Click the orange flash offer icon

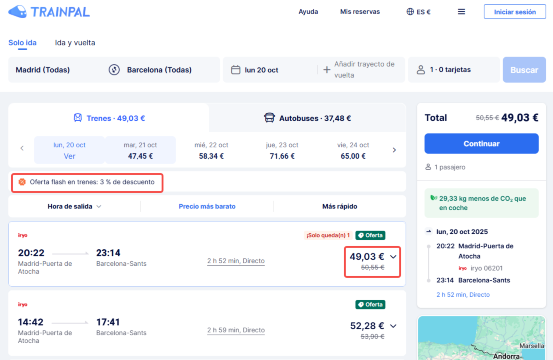pyautogui.click(x=22, y=182)
